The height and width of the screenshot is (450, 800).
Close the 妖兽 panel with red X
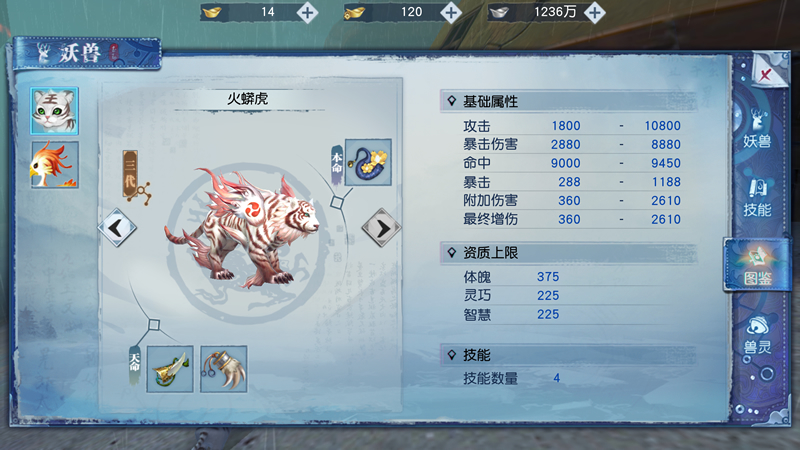coord(766,75)
